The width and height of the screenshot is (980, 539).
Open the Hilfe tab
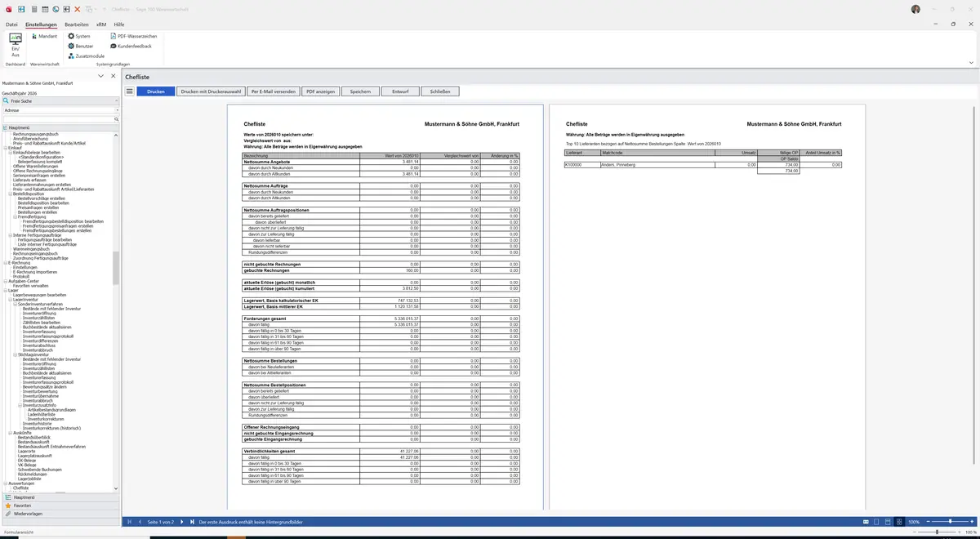[x=119, y=24]
